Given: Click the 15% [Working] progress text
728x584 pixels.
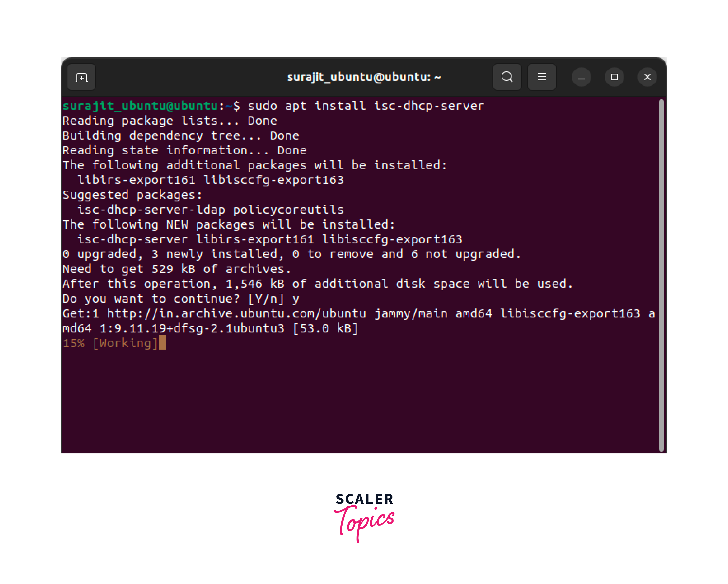Looking at the screenshot, I should [x=110, y=343].
